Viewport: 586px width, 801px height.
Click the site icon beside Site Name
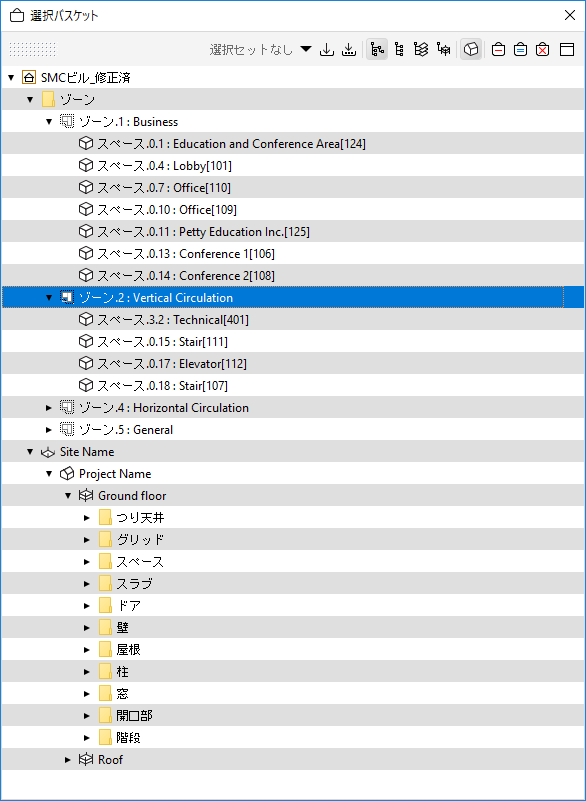tap(48, 452)
